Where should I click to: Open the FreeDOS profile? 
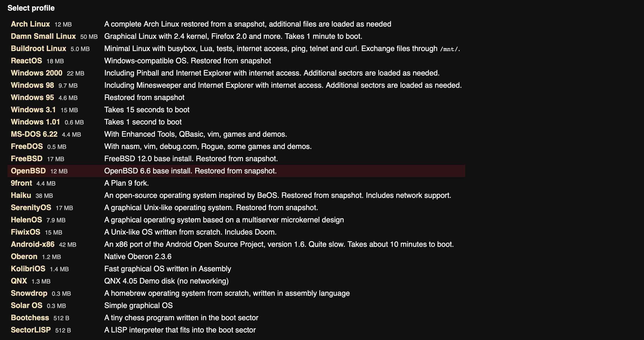point(27,146)
